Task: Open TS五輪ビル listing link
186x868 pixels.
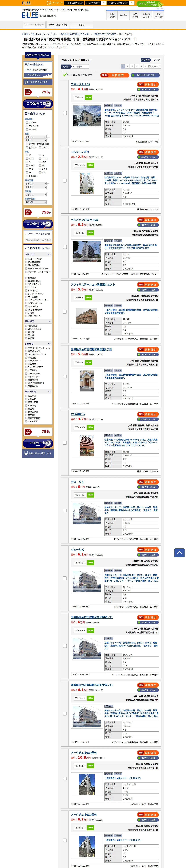Action: tap(78, 414)
